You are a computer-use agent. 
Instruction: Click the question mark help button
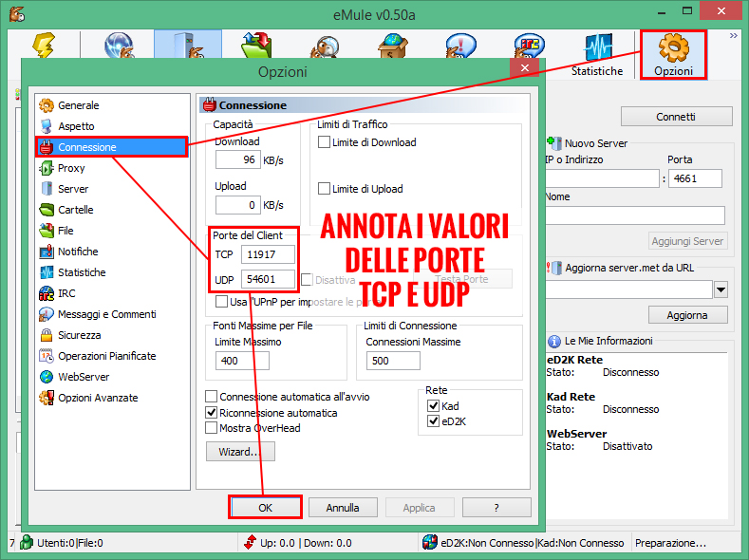point(496,508)
